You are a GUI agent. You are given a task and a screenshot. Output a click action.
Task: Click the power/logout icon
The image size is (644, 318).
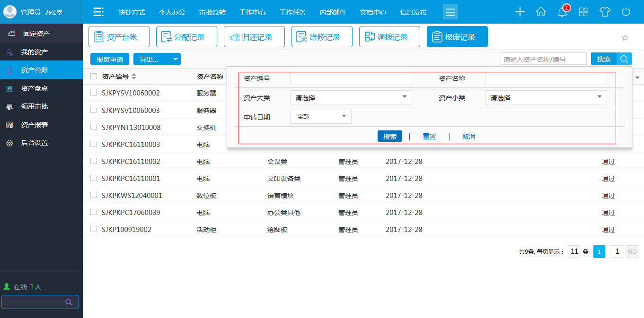pyautogui.click(x=626, y=12)
